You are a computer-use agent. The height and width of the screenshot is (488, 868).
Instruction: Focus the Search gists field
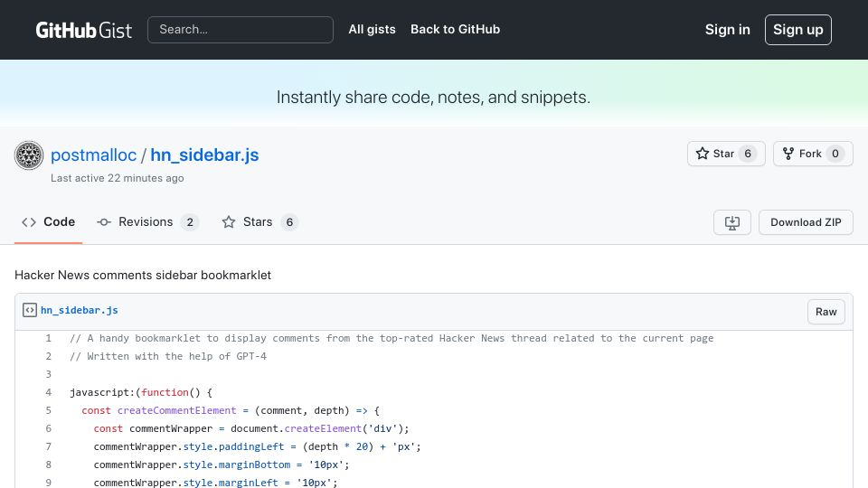pyautogui.click(x=241, y=29)
